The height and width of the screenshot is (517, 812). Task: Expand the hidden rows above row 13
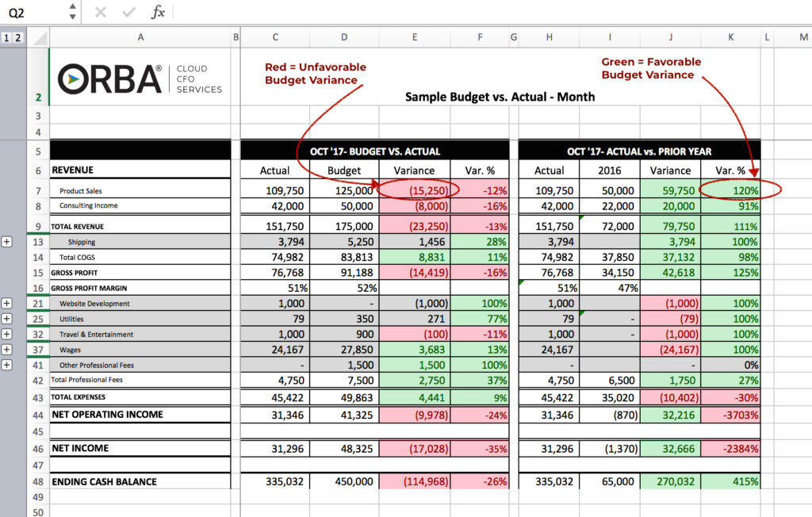pyautogui.click(x=7, y=241)
